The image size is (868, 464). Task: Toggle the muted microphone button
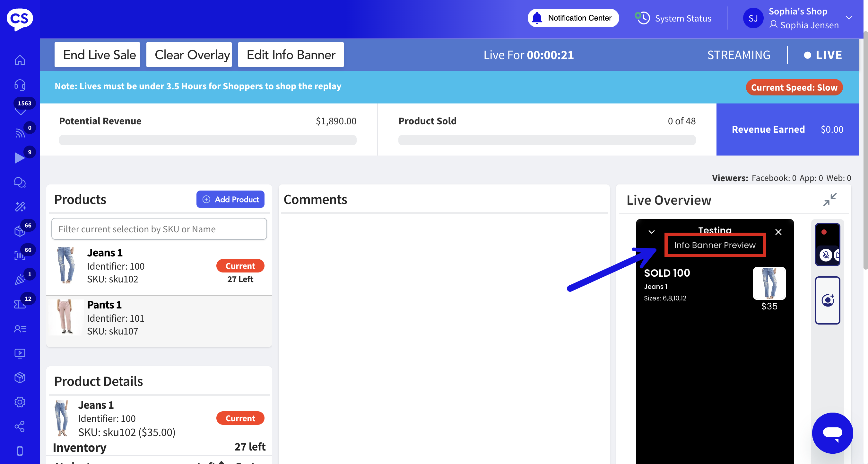click(826, 255)
